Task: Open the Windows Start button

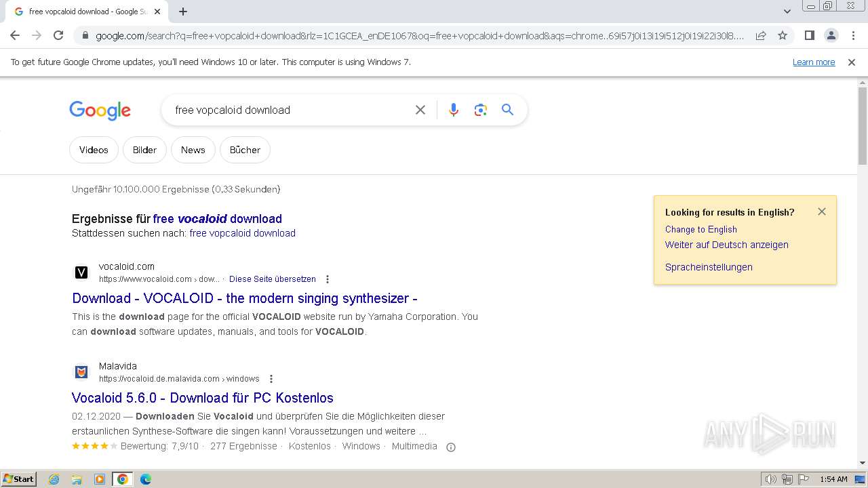Action: pos(19,479)
